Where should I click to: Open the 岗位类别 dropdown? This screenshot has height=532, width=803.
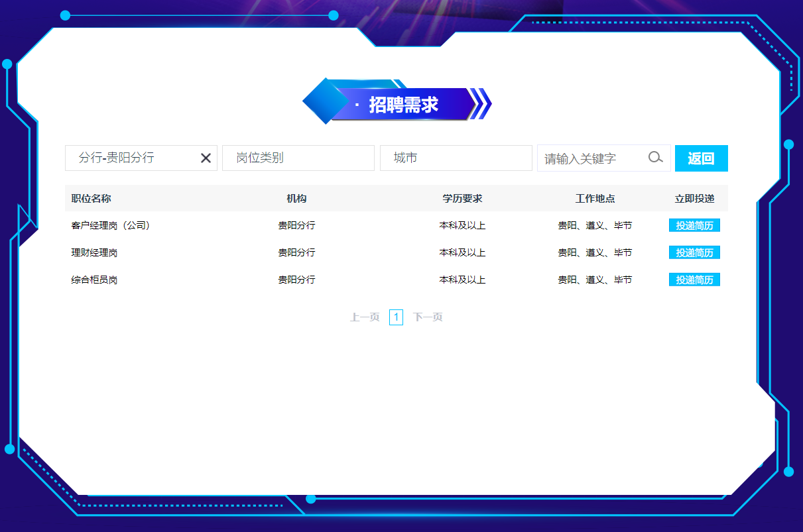click(x=298, y=158)
